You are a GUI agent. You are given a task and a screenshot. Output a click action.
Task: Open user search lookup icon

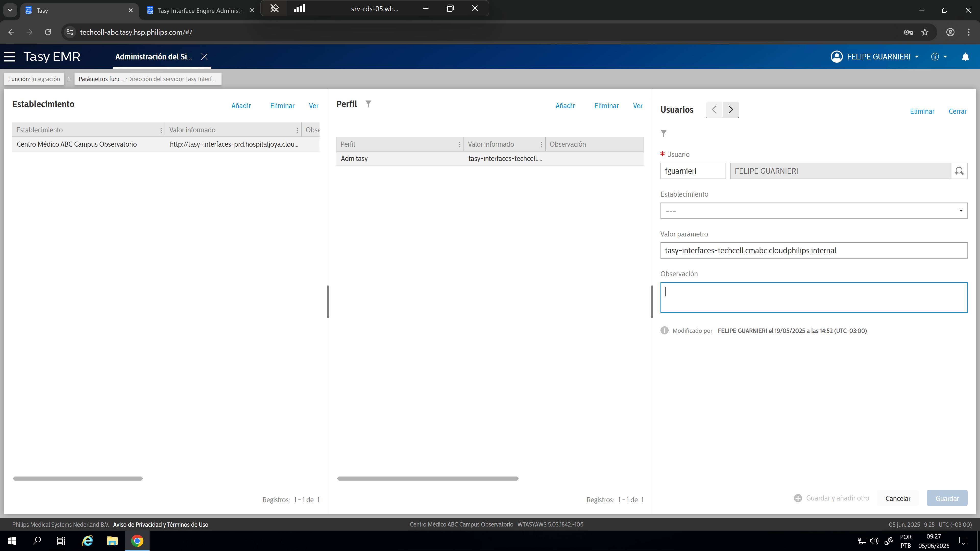(x=959, y=171)
